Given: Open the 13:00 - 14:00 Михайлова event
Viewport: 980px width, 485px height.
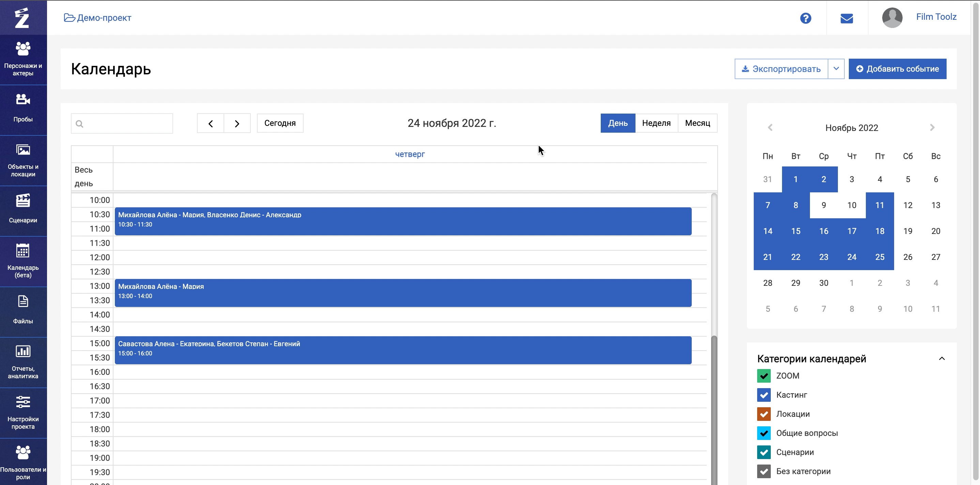Looking at the screenshot, I should click(403, 293).
